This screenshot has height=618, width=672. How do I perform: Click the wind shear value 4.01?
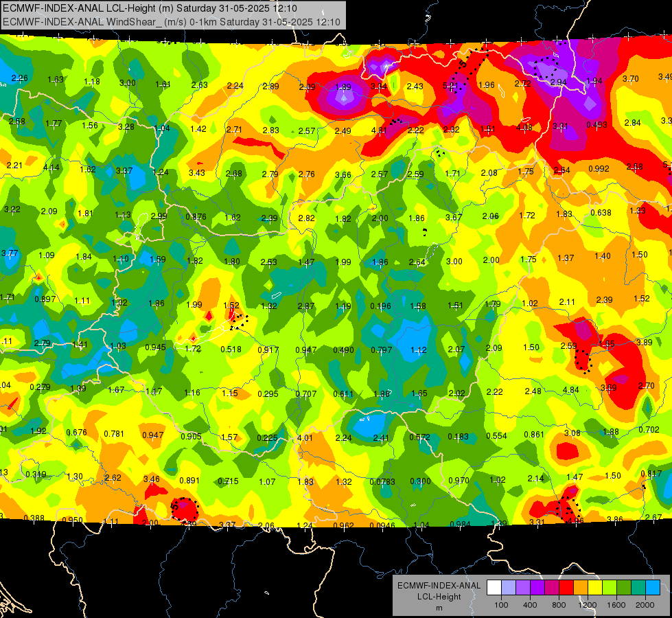click(305, 438)
